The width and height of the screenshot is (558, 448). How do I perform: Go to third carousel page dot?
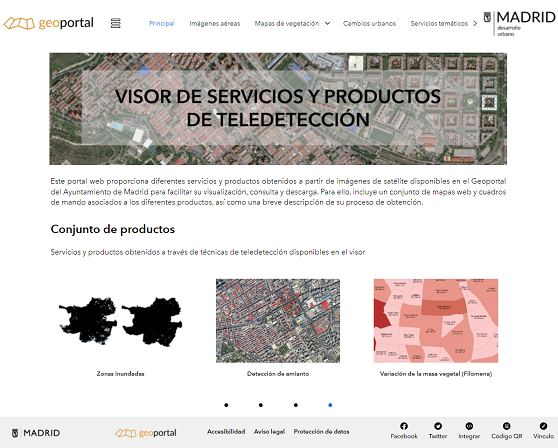point(296,405)
